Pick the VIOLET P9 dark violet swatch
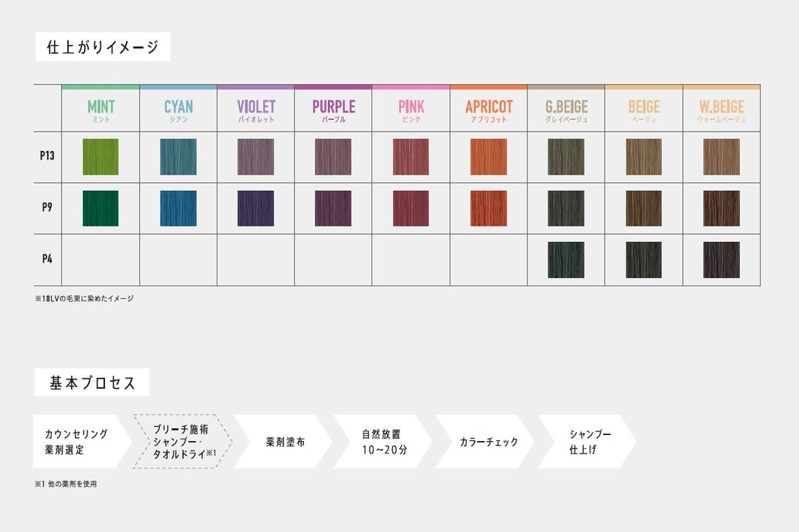799x532 pixels. tap(256, 209)
